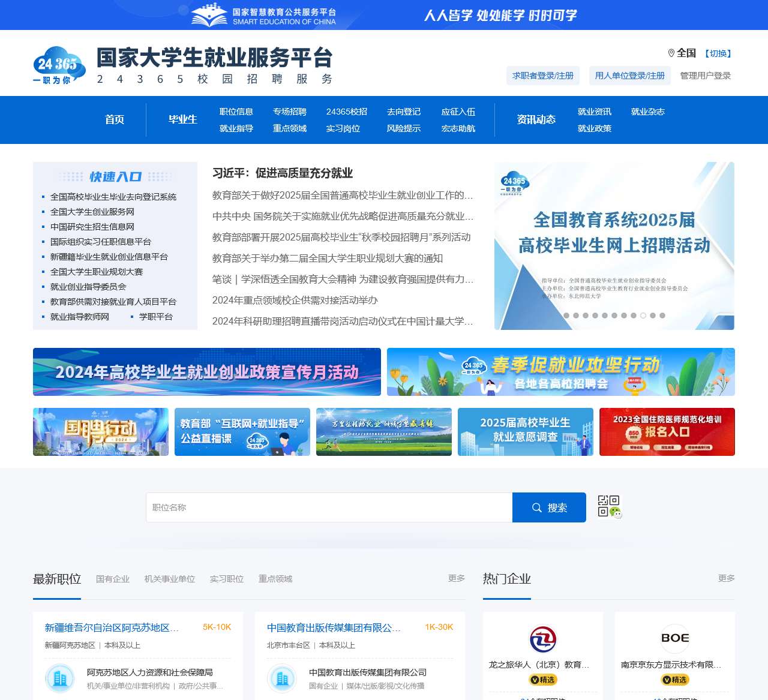Screen dimensions: 768x700
Task: Open 全国高校毕业生去向登记系统 quick link
Action: coord(113,197)
